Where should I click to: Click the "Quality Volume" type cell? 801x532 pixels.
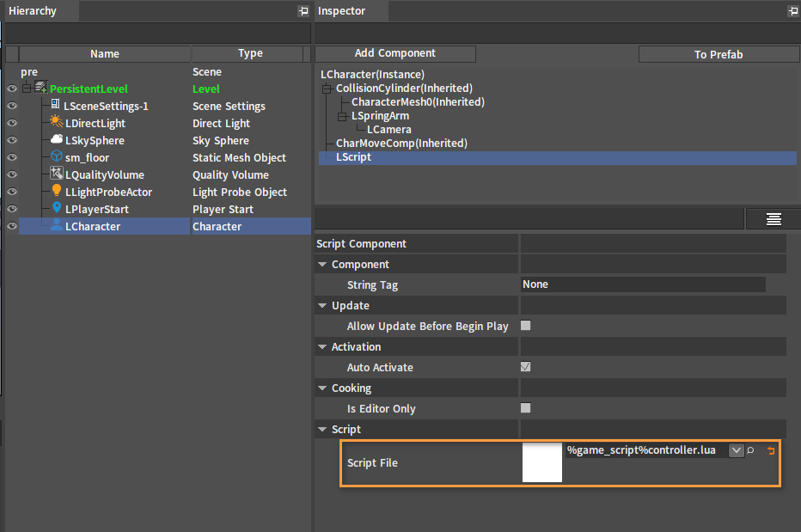click(230, 174)
